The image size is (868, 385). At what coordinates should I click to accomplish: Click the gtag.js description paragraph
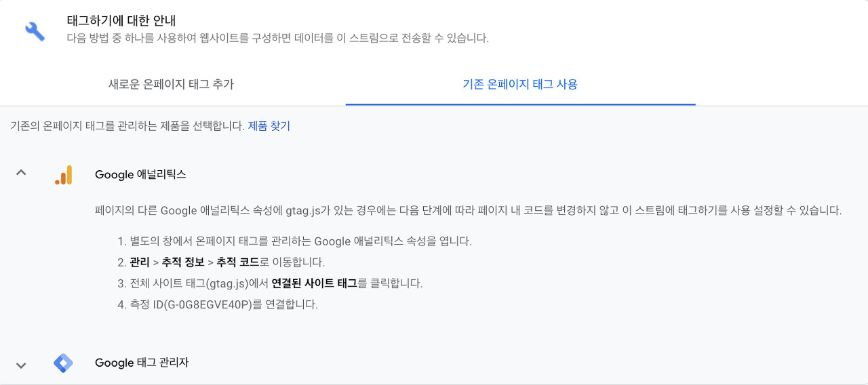click(468, 211)
